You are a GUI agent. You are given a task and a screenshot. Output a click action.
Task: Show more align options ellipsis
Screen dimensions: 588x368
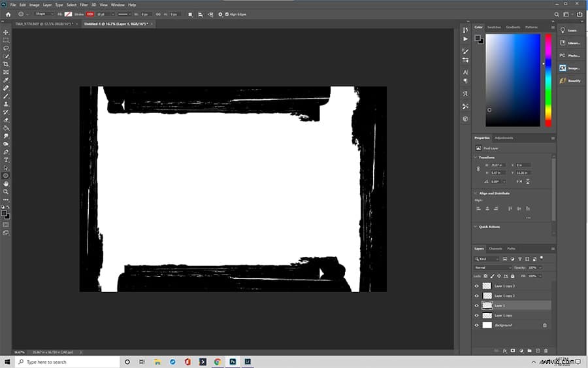coord(529,218)
